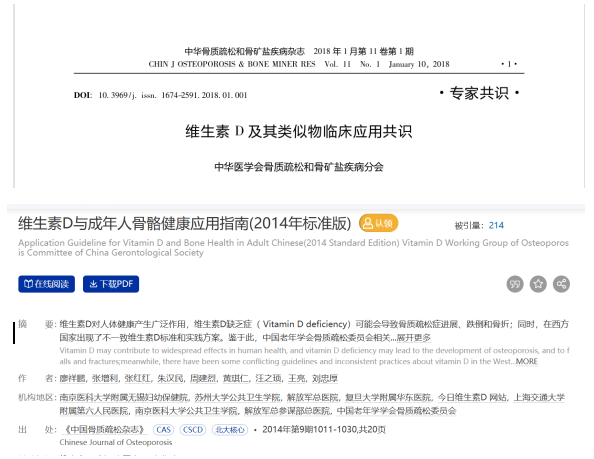Screen dimensions: 594x459
Task: Click the 作者 label
Action: 37,378
